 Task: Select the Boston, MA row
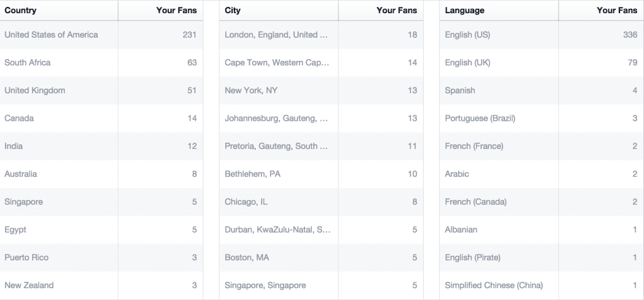pyautogui.click(x=321, y=258)
